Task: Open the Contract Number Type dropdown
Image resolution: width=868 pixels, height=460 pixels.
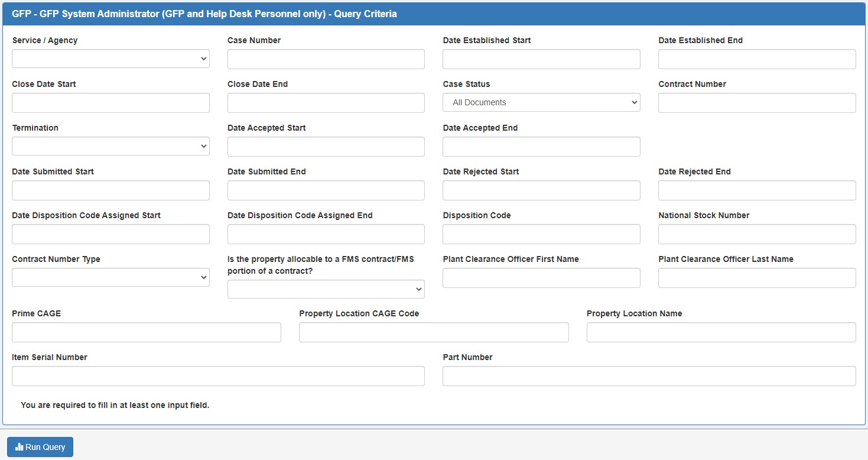Action: point(110,277)
